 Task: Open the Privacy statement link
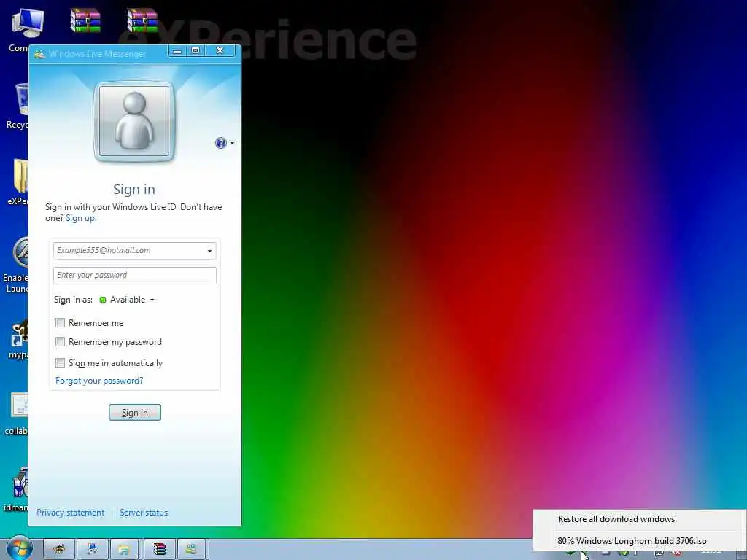[71, 513]
